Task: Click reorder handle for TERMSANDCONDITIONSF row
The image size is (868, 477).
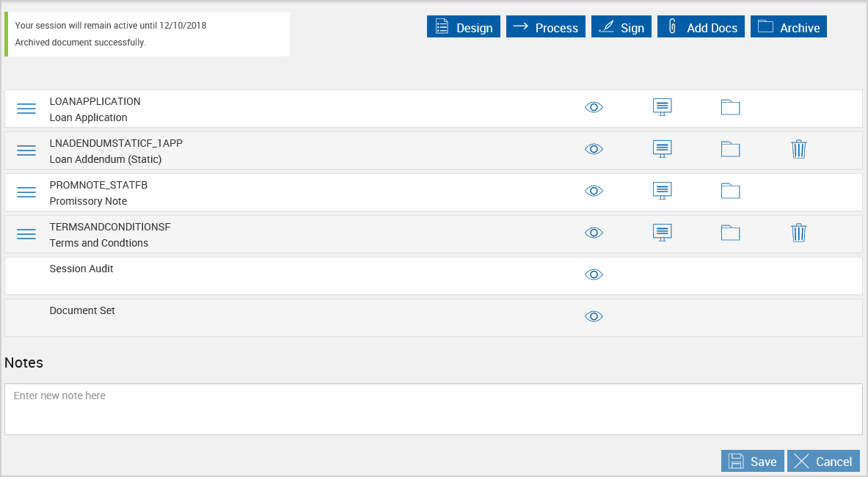Action: (x=26, y=234)
